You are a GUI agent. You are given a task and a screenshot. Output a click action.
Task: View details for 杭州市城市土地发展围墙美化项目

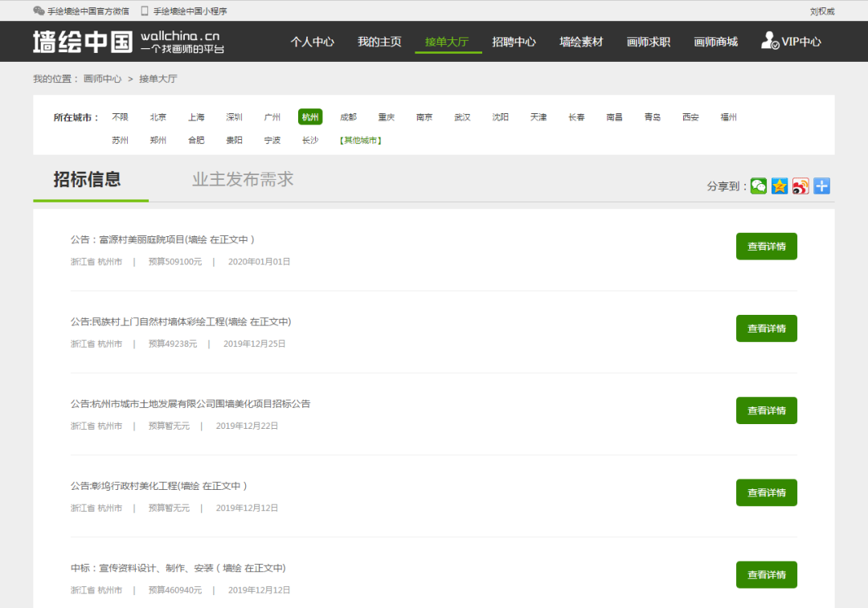pyautogui.click(x=766, y=410)
